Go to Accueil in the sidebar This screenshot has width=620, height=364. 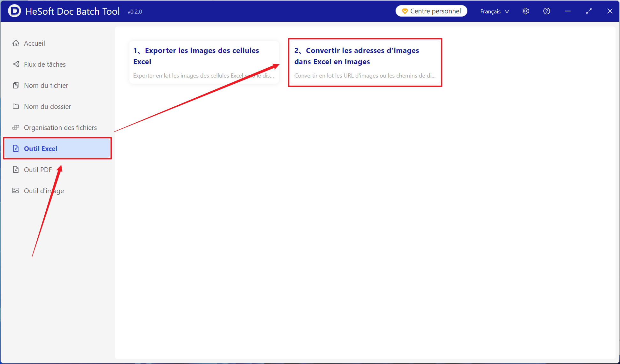point(57,43)
